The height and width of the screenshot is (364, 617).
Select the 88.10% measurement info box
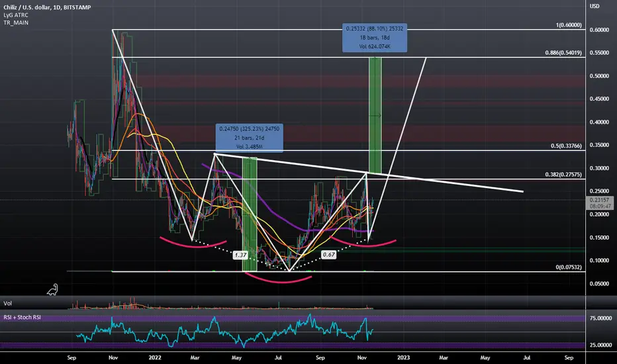(x=375, y=38)
